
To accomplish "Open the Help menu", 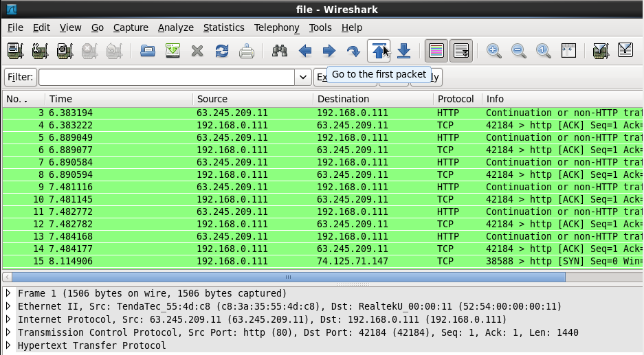I will 352,27.
